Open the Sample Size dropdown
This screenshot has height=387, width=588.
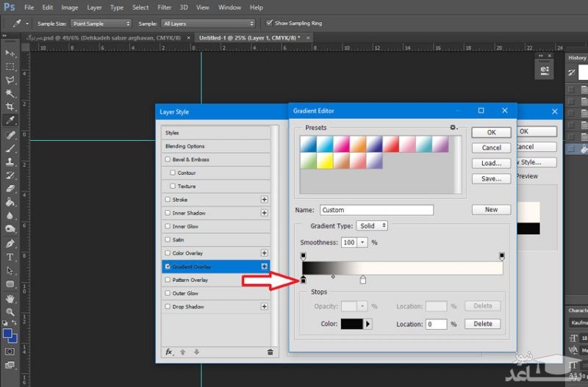[100, 23]
